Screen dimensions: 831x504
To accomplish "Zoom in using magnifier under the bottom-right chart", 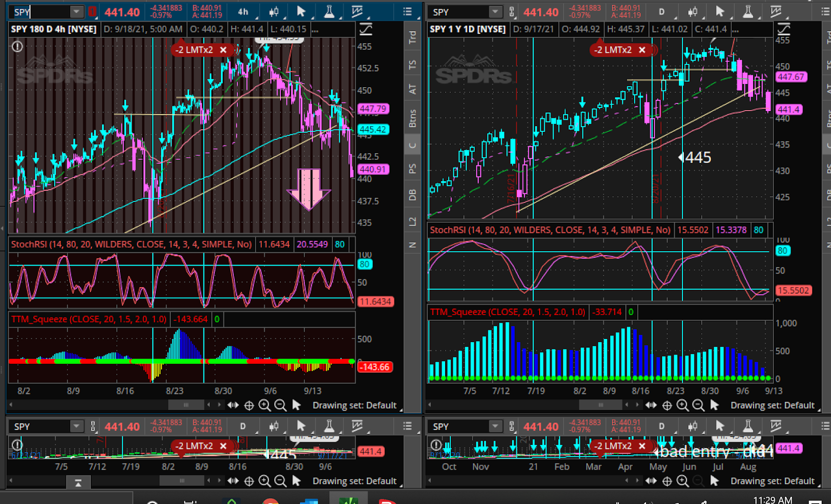I will click(682, 481).
